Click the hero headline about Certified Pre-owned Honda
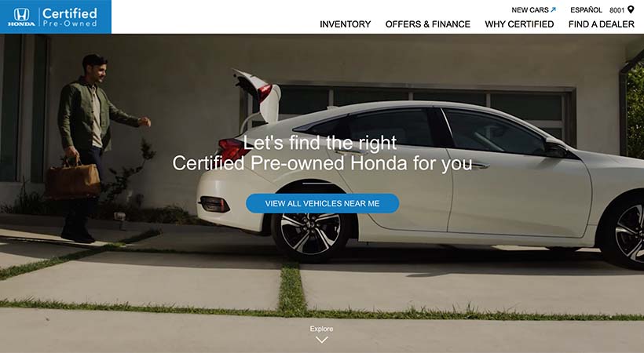Screen dimensions: 644x353 click(x=323, y=153)
